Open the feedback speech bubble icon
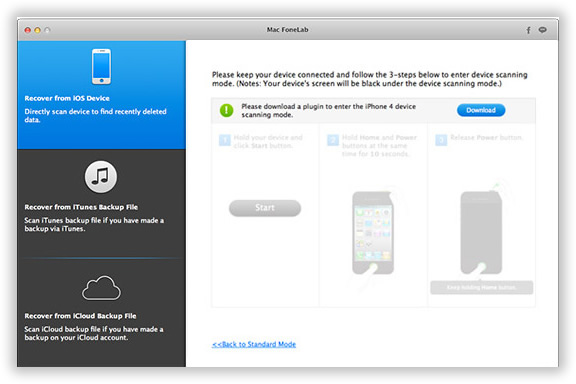Image resolution: width=576 pixels, height=384 pixels. [542, 30]
